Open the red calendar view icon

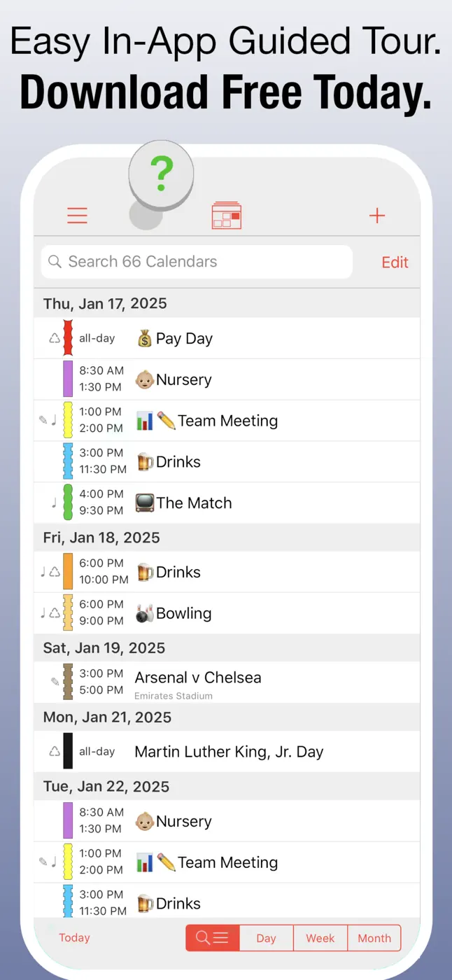[x=227, y=216]
